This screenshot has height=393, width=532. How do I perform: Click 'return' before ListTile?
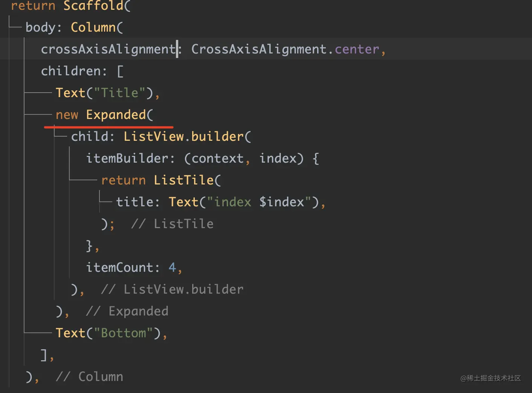[x=123, y=180]
